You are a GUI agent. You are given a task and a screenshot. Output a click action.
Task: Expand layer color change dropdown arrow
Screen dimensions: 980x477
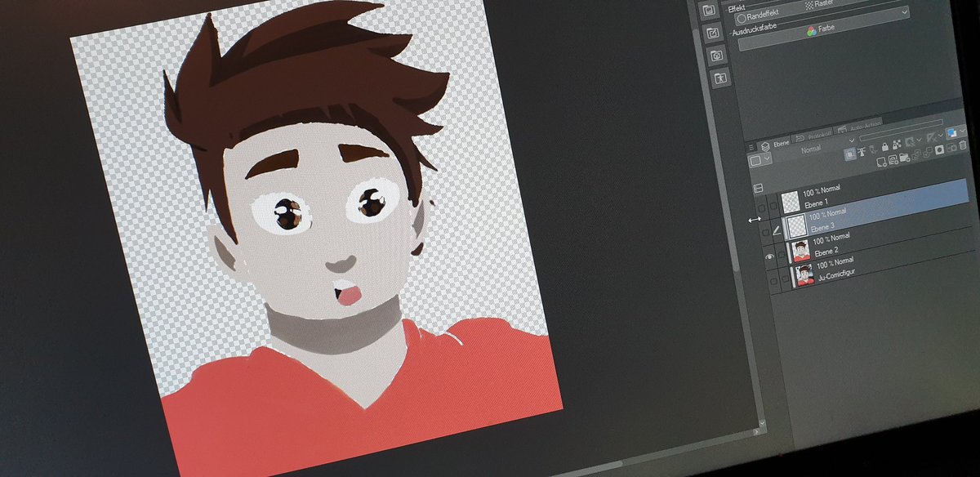[963, 131]
